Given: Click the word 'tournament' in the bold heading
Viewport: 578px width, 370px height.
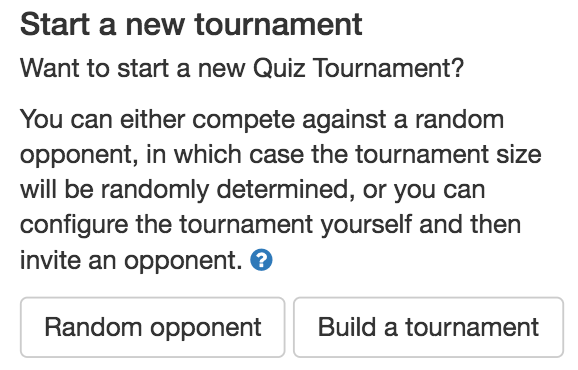Looking at the screenshot, I should click(279, 25).
